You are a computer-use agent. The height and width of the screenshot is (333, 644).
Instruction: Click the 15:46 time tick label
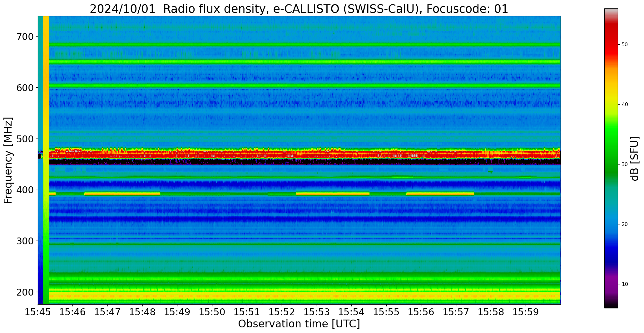73,312
